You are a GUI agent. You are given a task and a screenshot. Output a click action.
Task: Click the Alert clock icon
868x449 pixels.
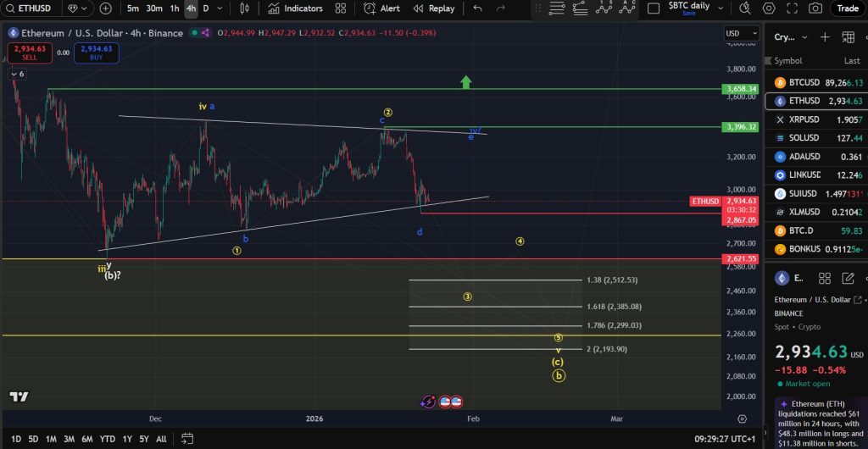click(x=381, y=8)
